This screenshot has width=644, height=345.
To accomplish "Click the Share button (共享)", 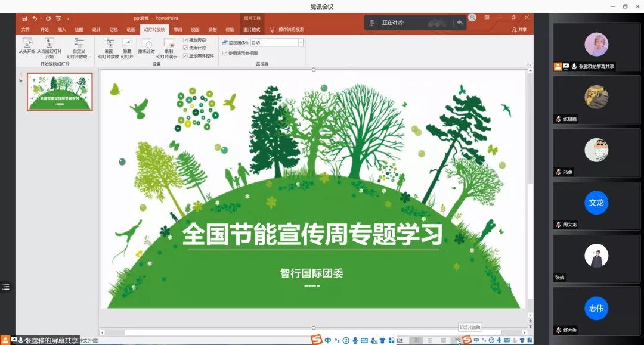I will (519, 29).
